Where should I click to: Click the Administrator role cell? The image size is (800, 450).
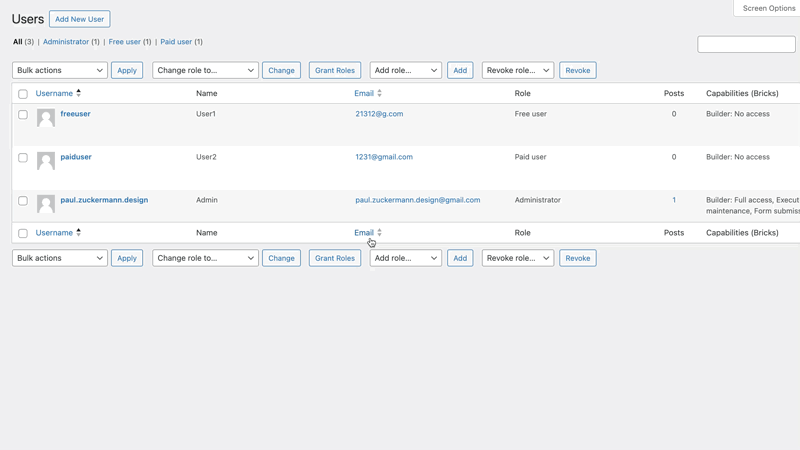coord(538,200)
